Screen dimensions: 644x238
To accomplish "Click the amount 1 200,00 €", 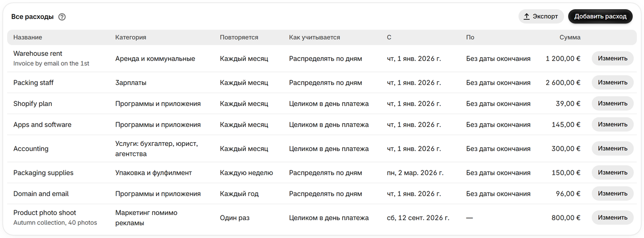I will [563, 58].
